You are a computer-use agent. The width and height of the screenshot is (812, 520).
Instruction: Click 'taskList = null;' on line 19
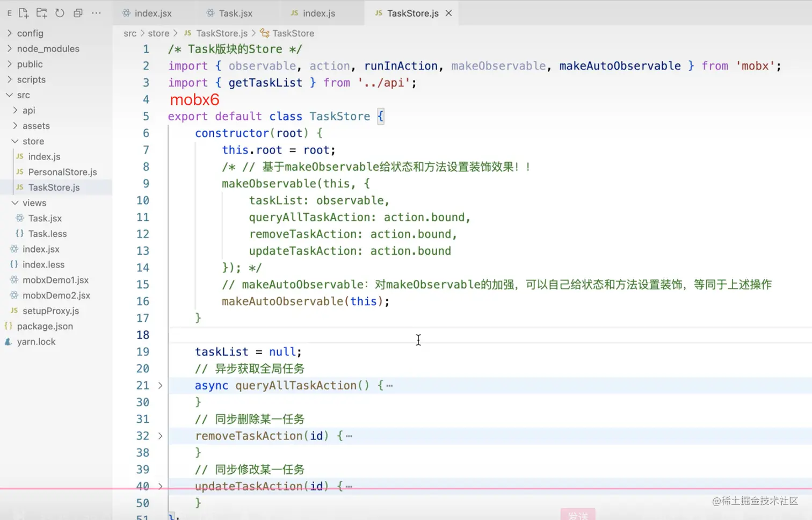[248, 352]
